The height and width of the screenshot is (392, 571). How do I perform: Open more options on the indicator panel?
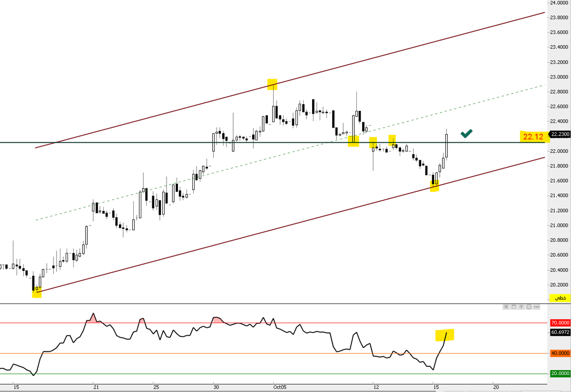[x=536, y=307]
